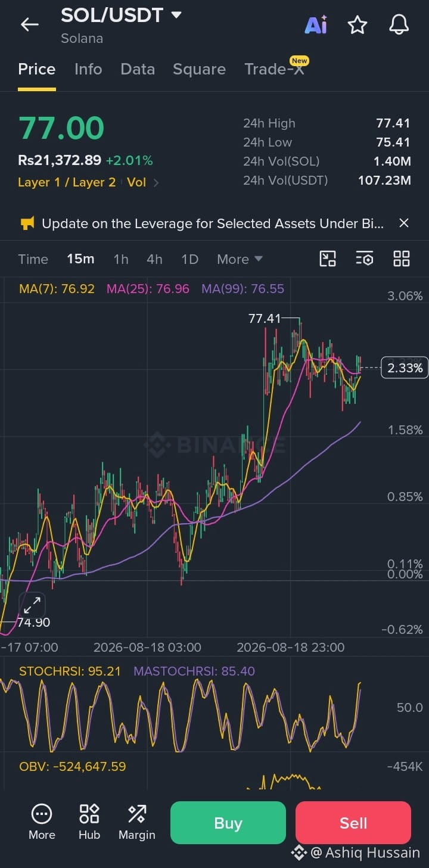The width and height of the screenshot is (429, 868).
Task: Tap the red Sell button
Action: 353,823
